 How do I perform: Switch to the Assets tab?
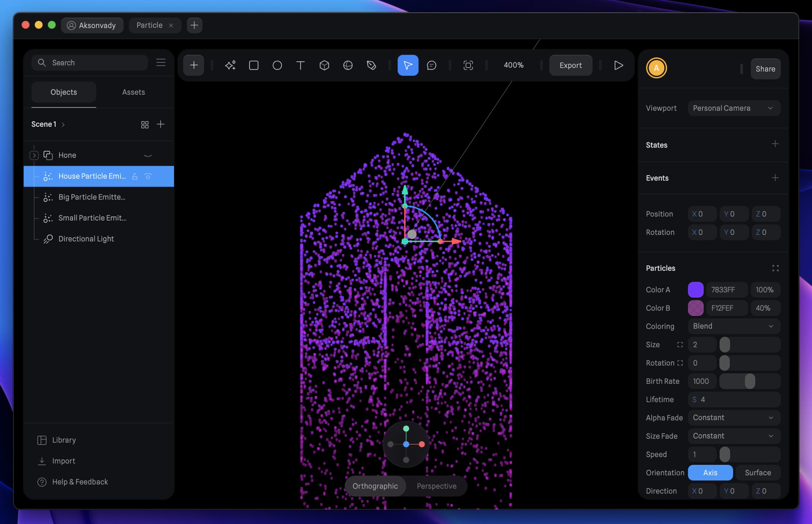click(x=134, y=92)
